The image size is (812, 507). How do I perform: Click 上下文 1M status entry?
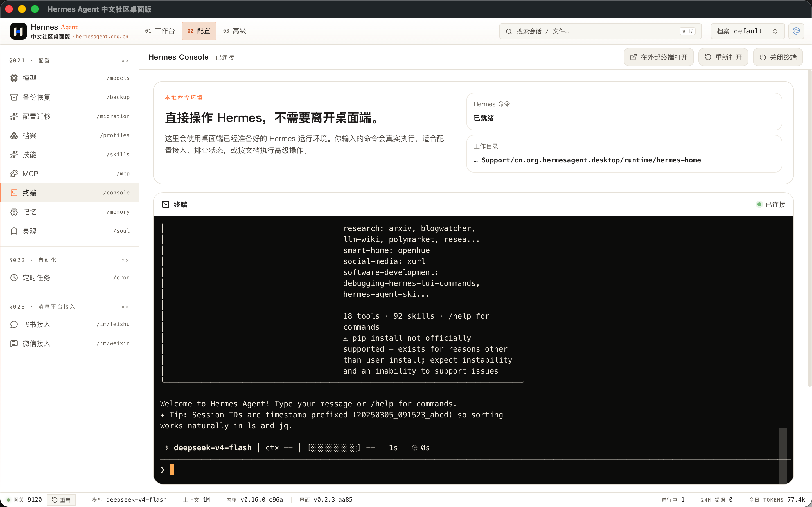coord(196,500)
